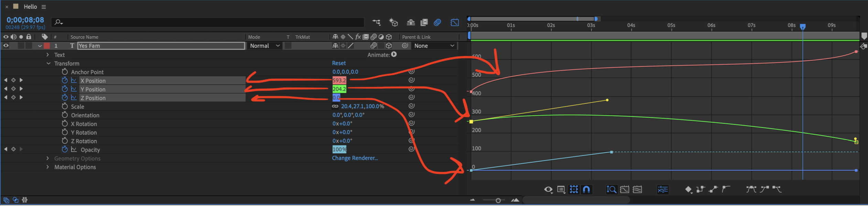Click the stopwatch for Anchor Point

point(64,71)
